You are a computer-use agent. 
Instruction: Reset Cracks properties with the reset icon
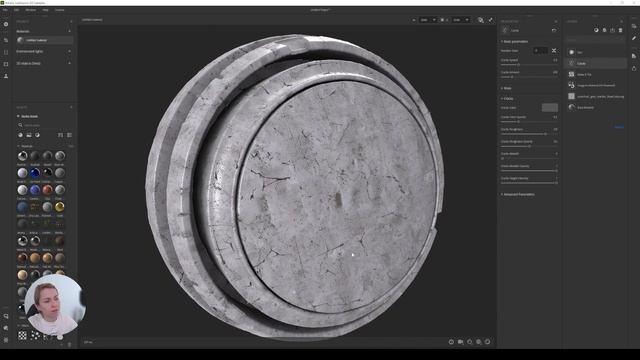coord(554,30)
